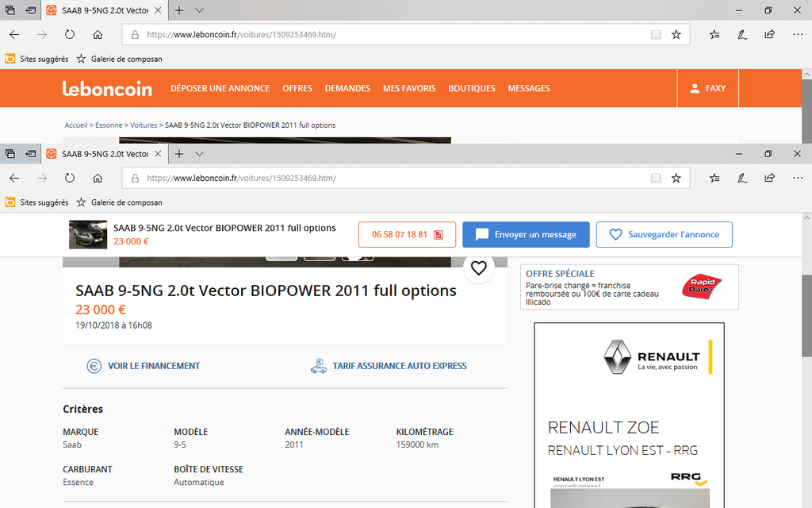The height and width of the screenshot is (508, 812).
Task: Open the favorites hub in the background window
Action: point(714,35)
